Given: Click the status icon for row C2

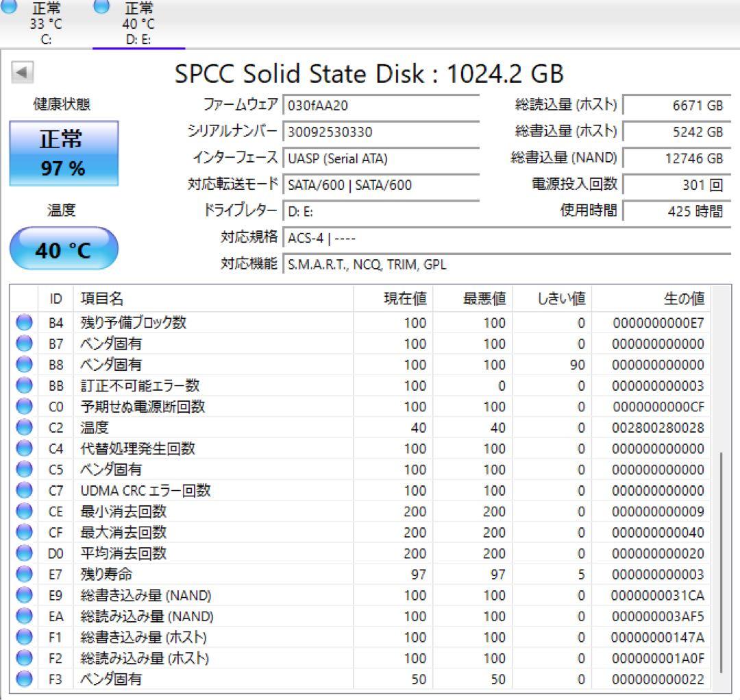Looking at the screenshot, I should 24,427.
